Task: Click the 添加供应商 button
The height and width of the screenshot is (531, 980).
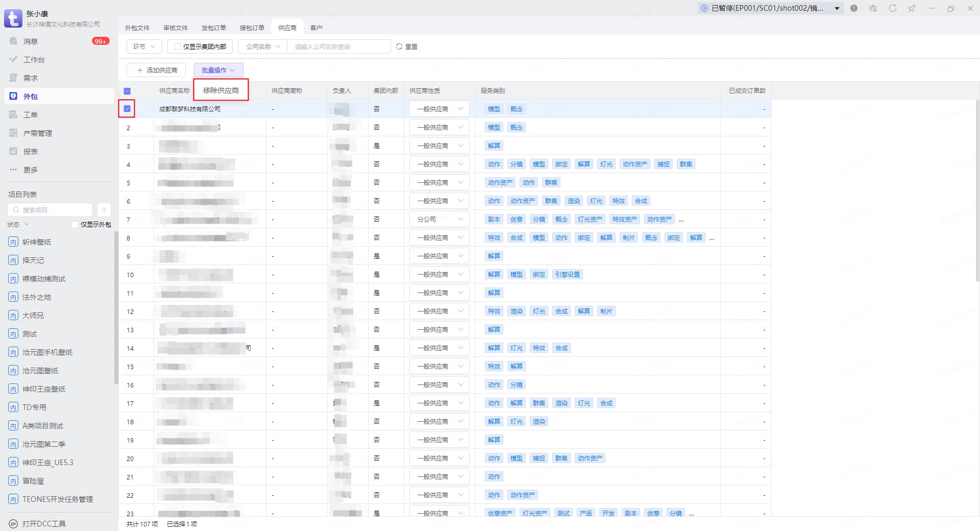Action: pyautogui.click(x=156, y=70)
